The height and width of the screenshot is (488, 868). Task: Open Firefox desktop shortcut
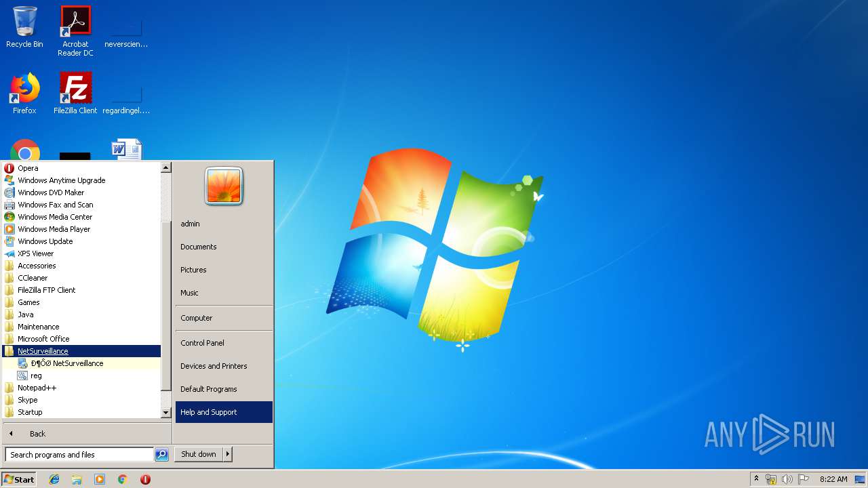point(24,94)
